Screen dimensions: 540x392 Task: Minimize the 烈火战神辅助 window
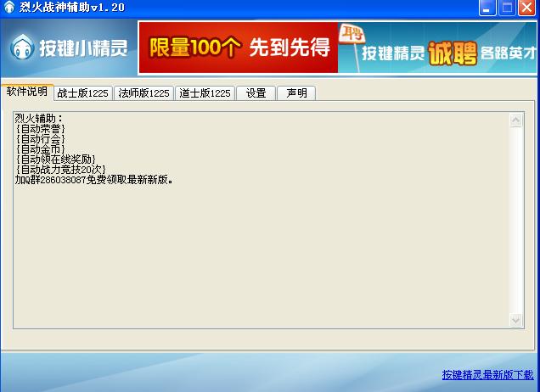coord(487,8)
